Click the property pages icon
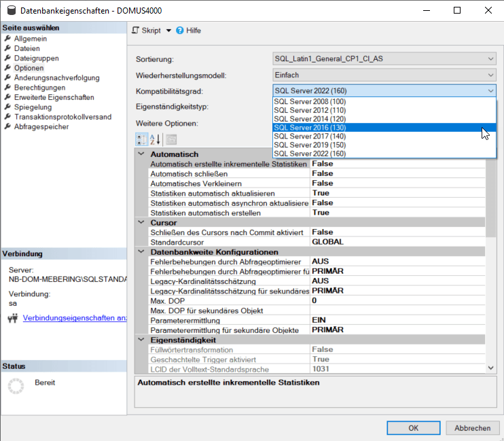Screen dimensions: 504x441 point(171,139)
